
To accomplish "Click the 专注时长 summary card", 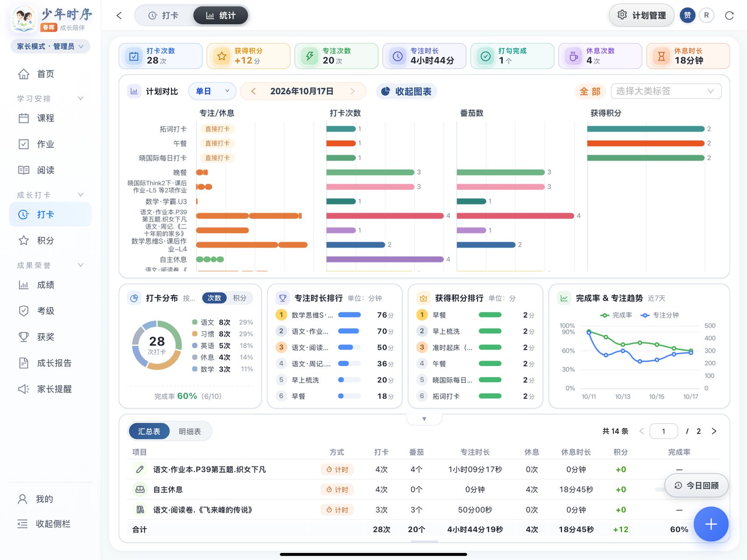I will coord(424,56).
